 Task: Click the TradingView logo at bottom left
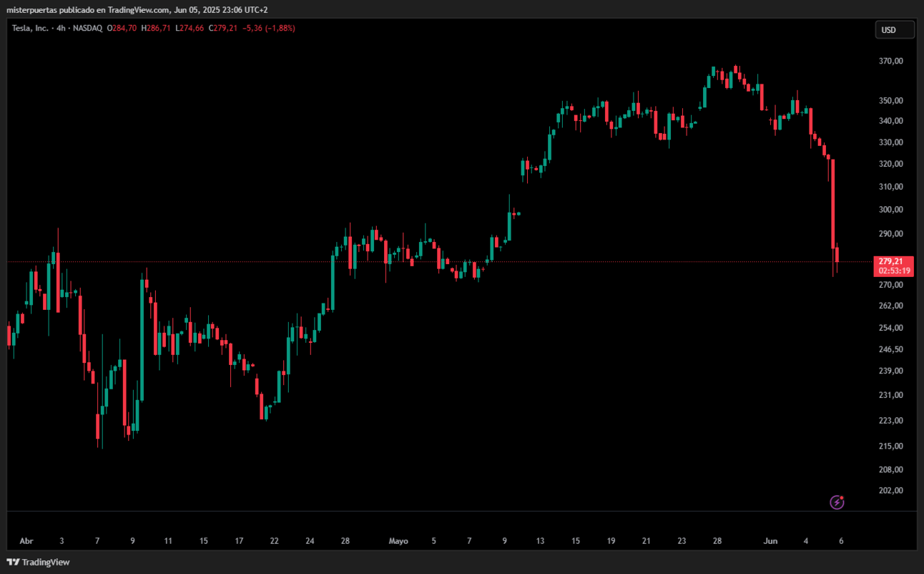click(x=39, y=563)
